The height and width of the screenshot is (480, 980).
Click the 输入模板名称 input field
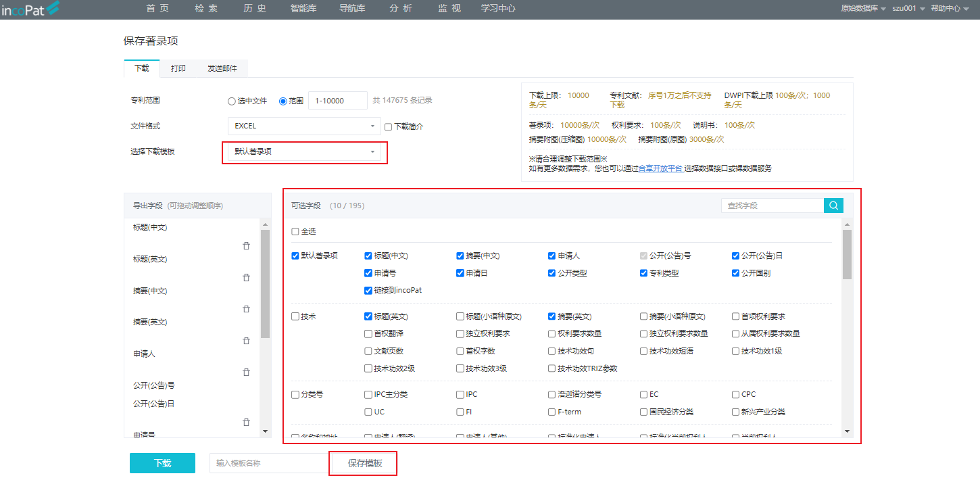tap(270, 463)
